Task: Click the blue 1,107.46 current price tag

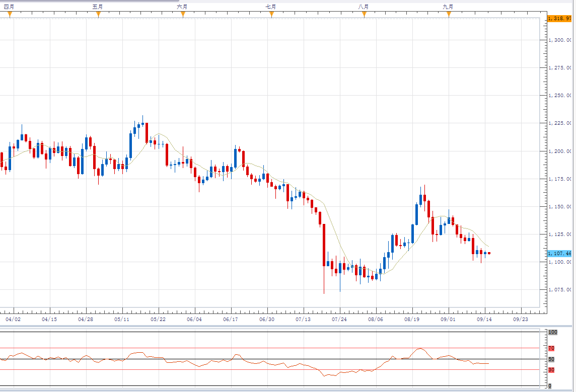Action: tap(559, 254)
